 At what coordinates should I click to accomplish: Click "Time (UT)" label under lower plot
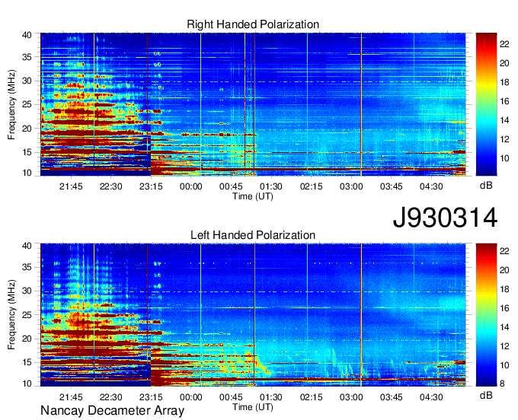(253, 407)
